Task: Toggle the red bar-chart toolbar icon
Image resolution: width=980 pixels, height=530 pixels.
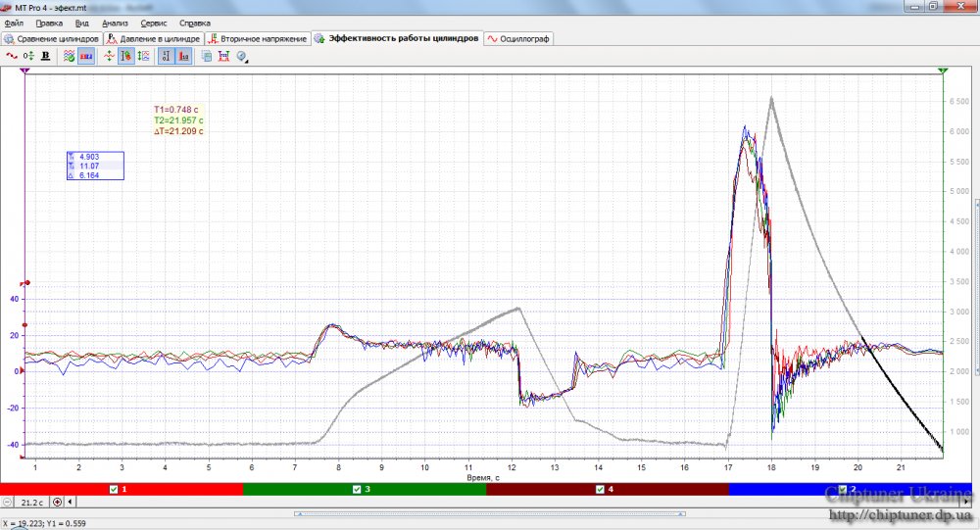Action: pos(184,56)
